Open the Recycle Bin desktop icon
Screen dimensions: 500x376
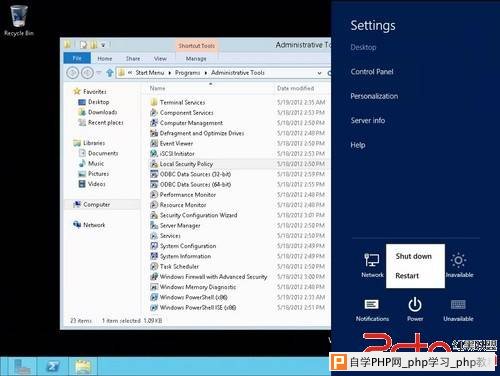pos(19,20)
